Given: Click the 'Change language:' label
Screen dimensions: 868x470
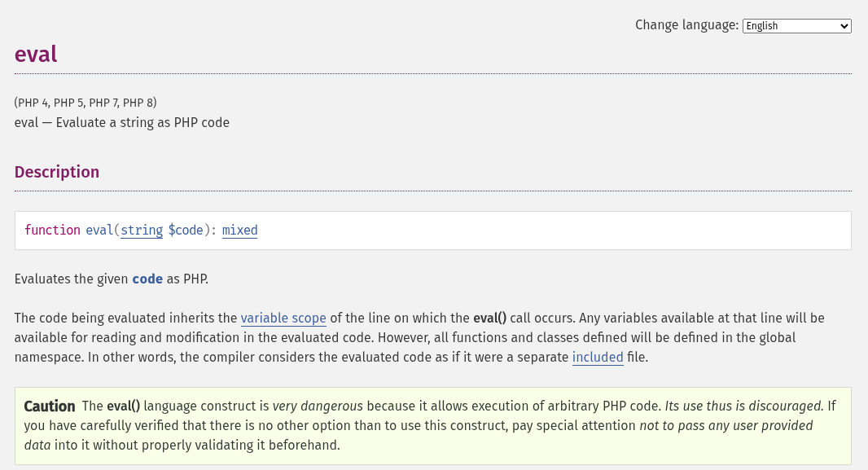Looking at the screenshot, I should [x=686, y=25].
